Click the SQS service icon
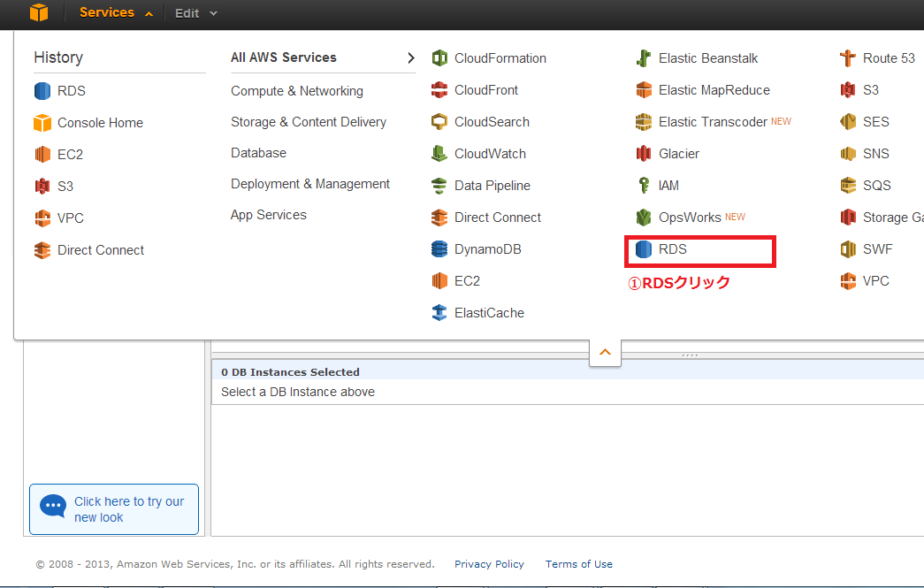The width and height of the screenshot is (924, 588). pos(848,186)
